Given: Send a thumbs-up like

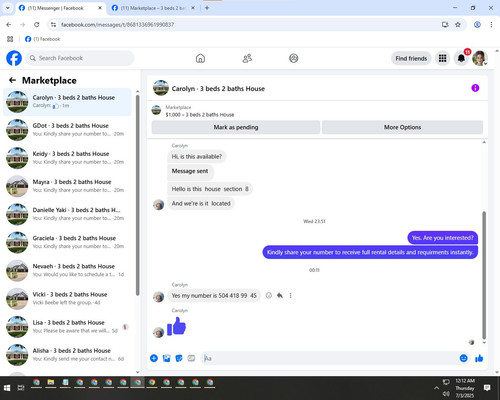Looking at the screenshot, I should coord(479,358).
